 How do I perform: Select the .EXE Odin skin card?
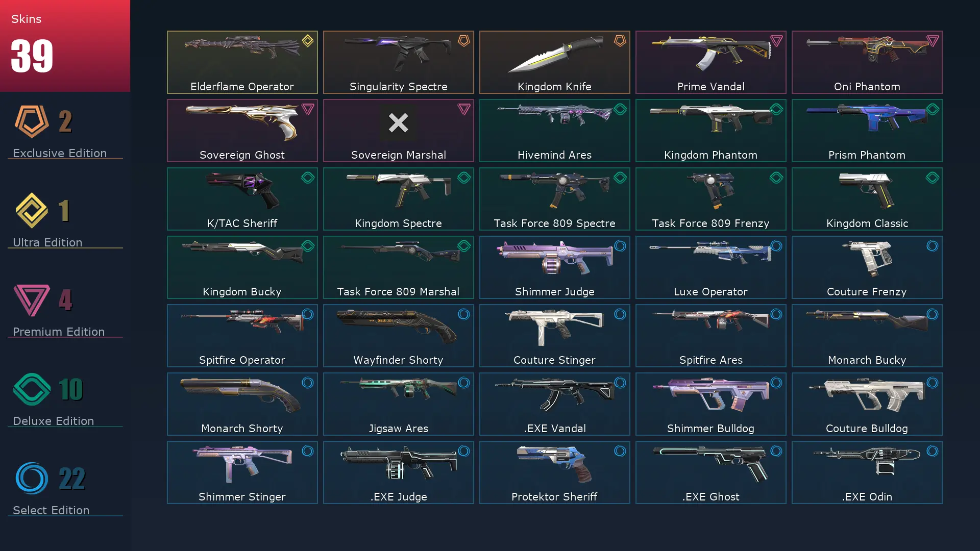(x=867, y=472)
